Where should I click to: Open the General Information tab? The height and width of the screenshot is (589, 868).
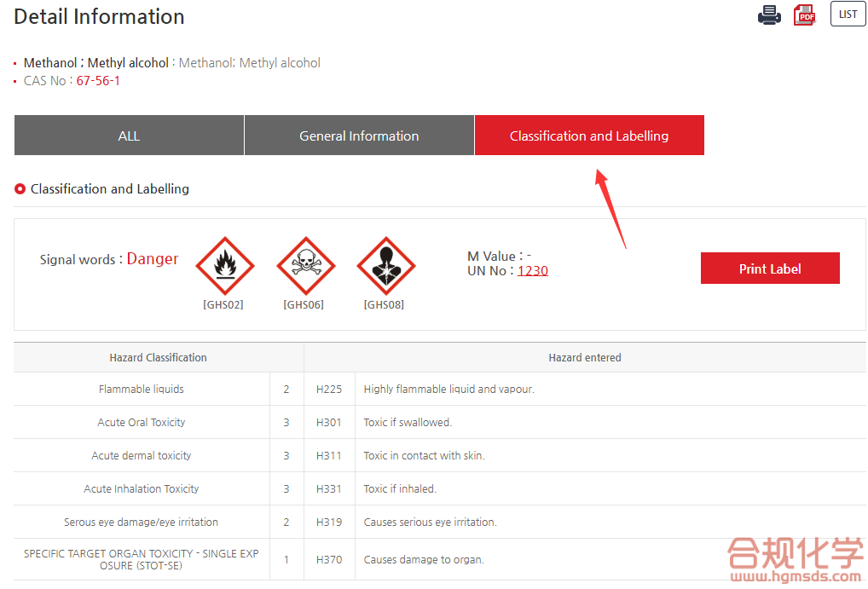[359, 136]
